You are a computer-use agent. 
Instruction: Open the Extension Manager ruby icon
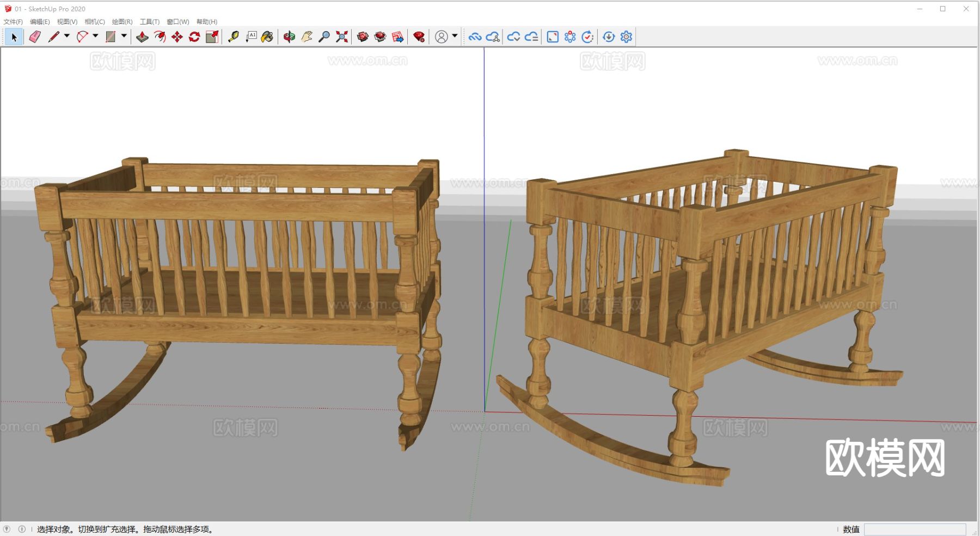click(x=419, y=37)
